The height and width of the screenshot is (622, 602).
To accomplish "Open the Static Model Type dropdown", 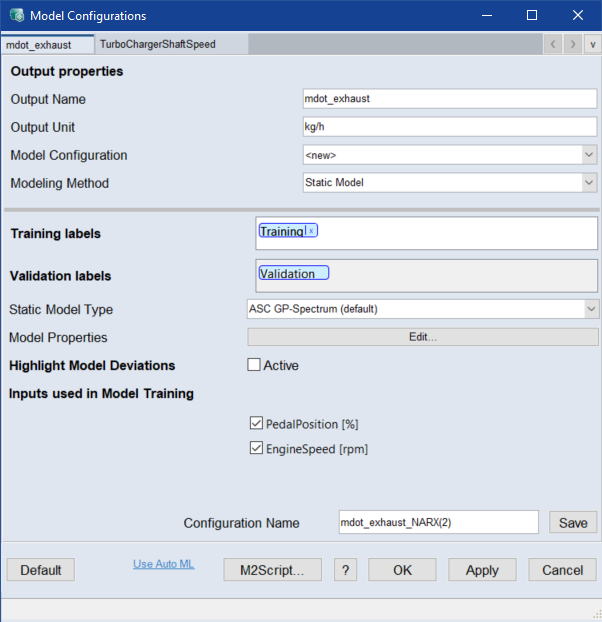I will (x=591, y=309).
